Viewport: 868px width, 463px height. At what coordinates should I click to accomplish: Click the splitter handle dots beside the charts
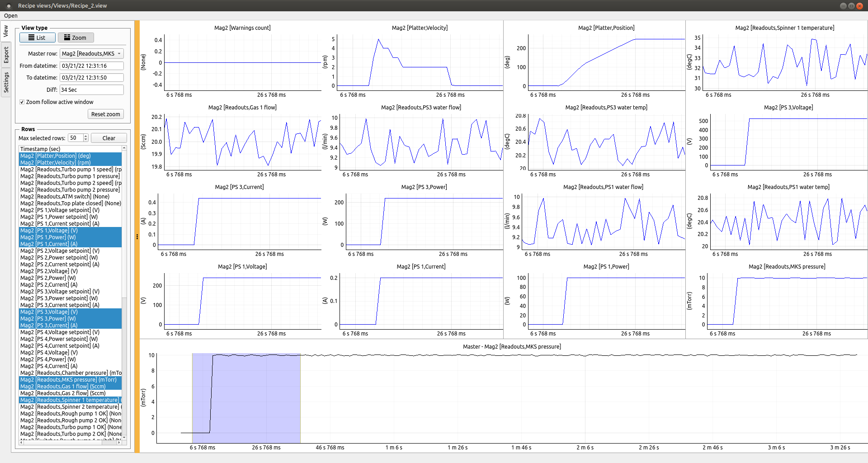point(137,236)
